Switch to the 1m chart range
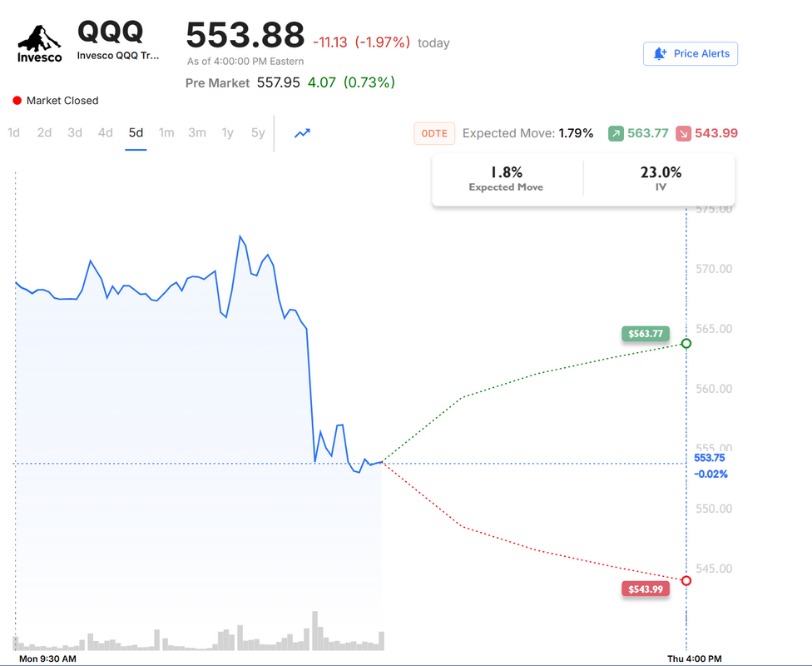 click(166, 132)
